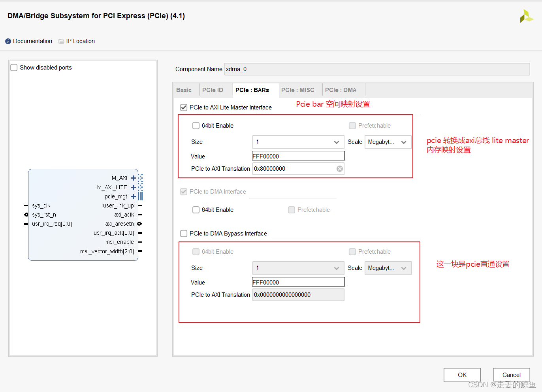The height and width of the screenshot is (392, 542).
Task: Select the msi_vector_width[2:0] port label
Action: [x=107, y=251]
